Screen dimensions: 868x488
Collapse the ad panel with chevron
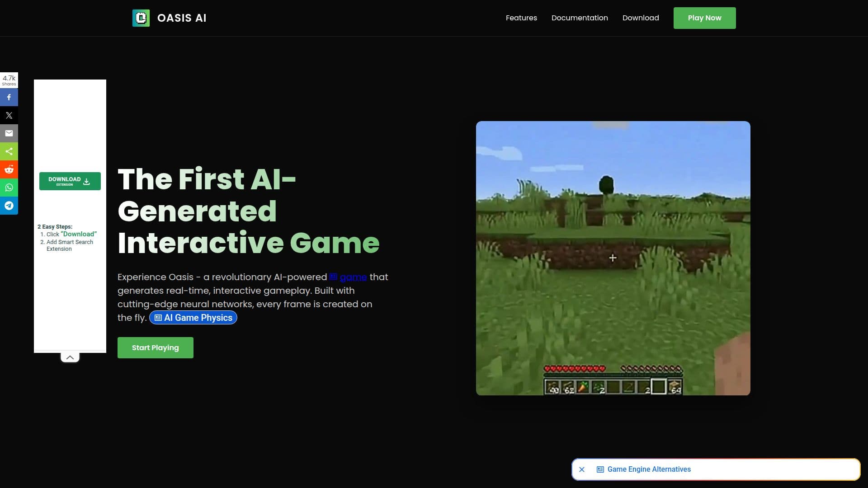tap(70, 357)
